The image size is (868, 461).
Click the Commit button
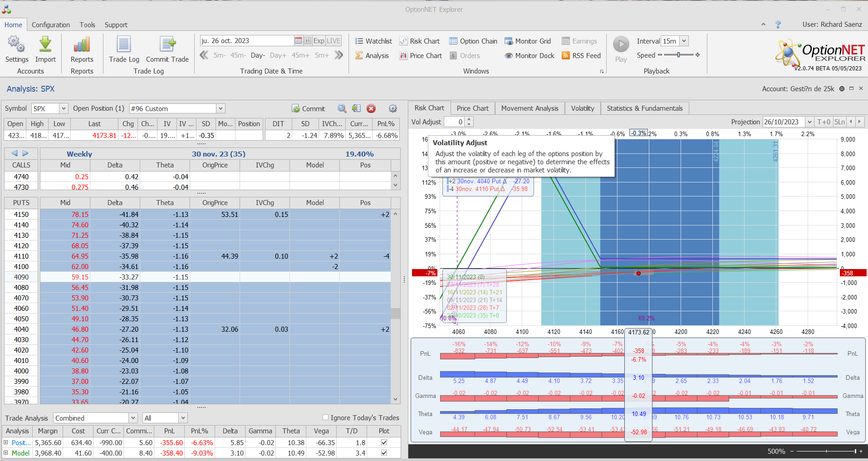click(x=309, y=109)
